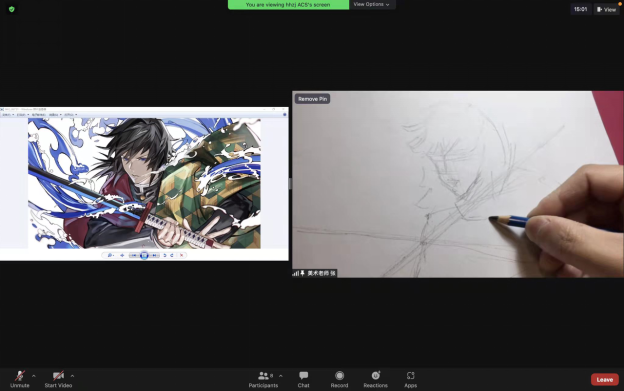Viewport: 624px width, 391px height.
Task: Go to previous photo in viewer
Action: click(x=135, y=255)
